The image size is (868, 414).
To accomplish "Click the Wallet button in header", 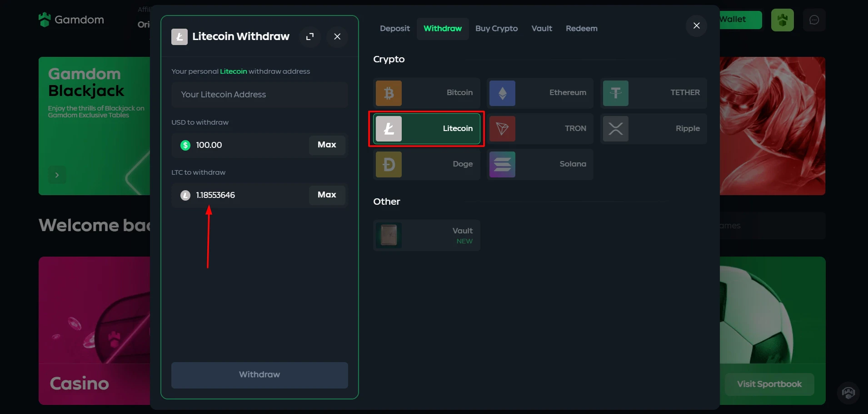I will 740,20.
